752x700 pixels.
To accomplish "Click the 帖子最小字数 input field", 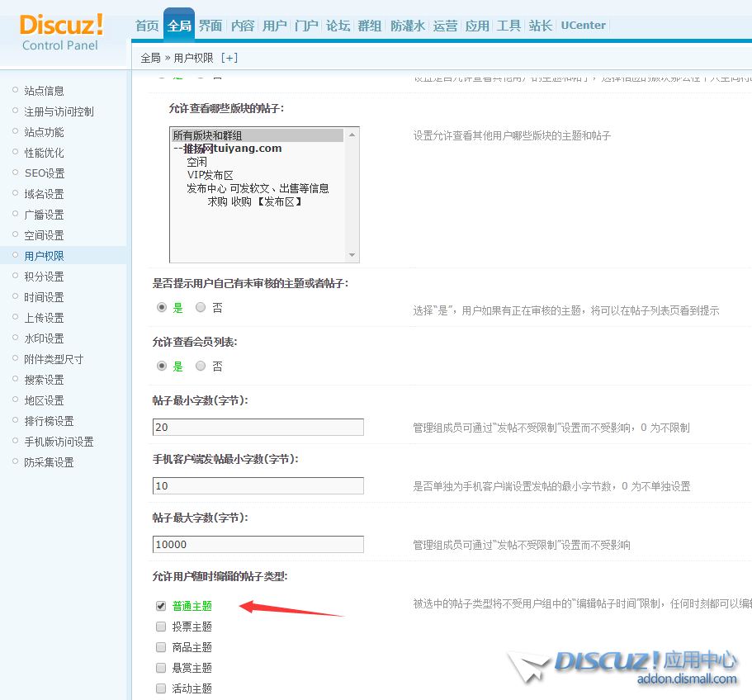I will [x=258, y=428].
